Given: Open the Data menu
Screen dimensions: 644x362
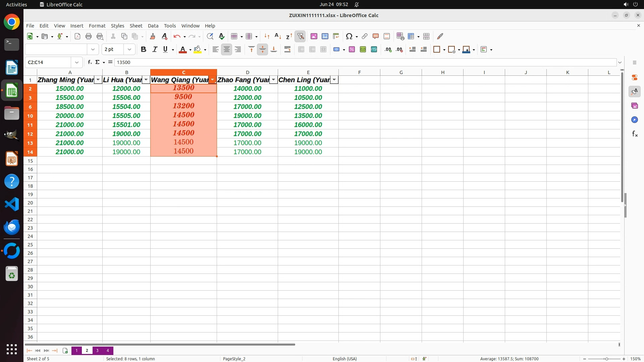Looking at the screenshot, I should click(x=153, y=26).
